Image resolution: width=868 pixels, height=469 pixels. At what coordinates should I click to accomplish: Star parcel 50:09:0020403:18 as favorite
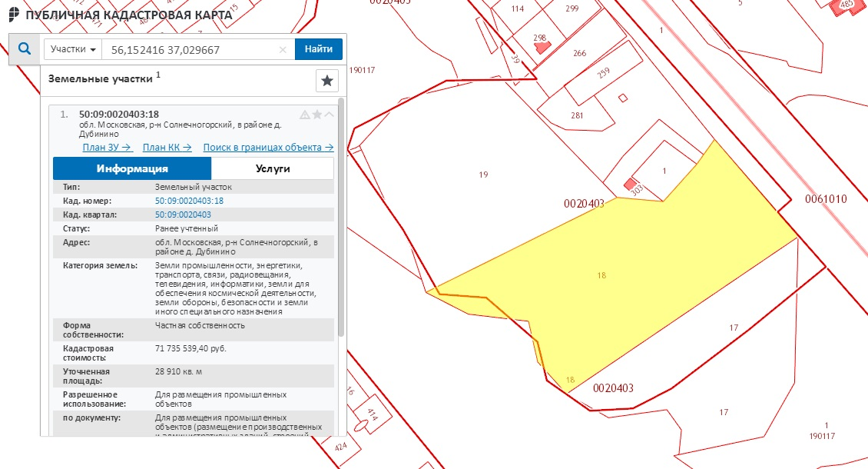point(316,115)
